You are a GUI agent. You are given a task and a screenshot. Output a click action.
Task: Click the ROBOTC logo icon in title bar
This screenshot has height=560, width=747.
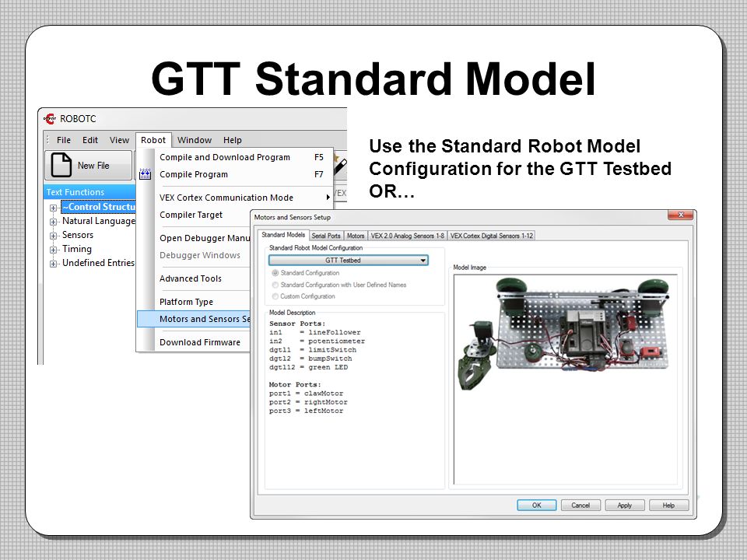pos(50,118)
